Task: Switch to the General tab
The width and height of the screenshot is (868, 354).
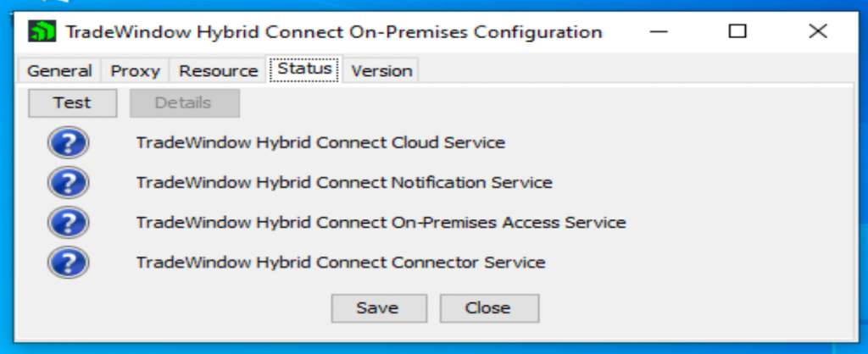Action: tap(59, 71)
